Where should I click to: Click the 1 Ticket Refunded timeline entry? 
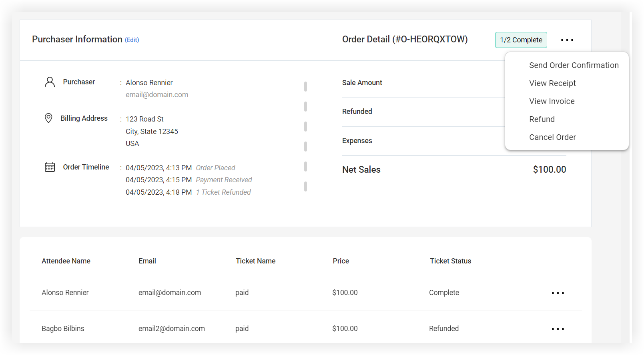(223, 192)
